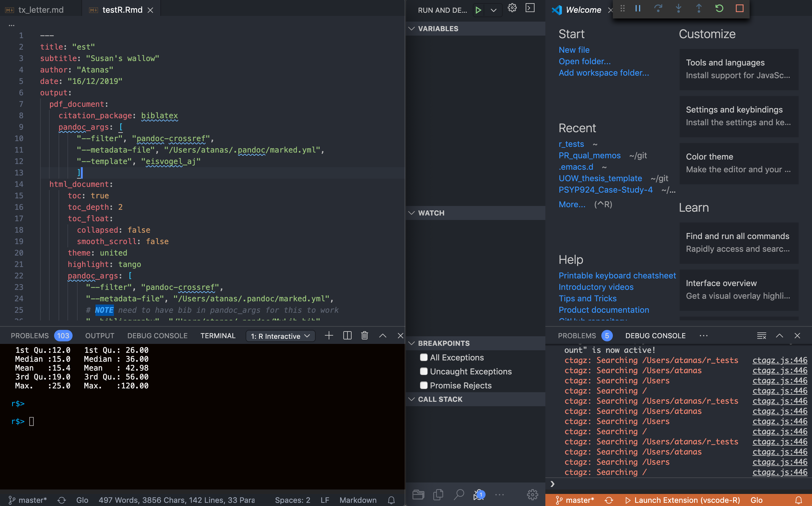Open the terminal selector dropdown showing 1: R Interactive
This screenshot has width=812, height=506.
point(280,336)
